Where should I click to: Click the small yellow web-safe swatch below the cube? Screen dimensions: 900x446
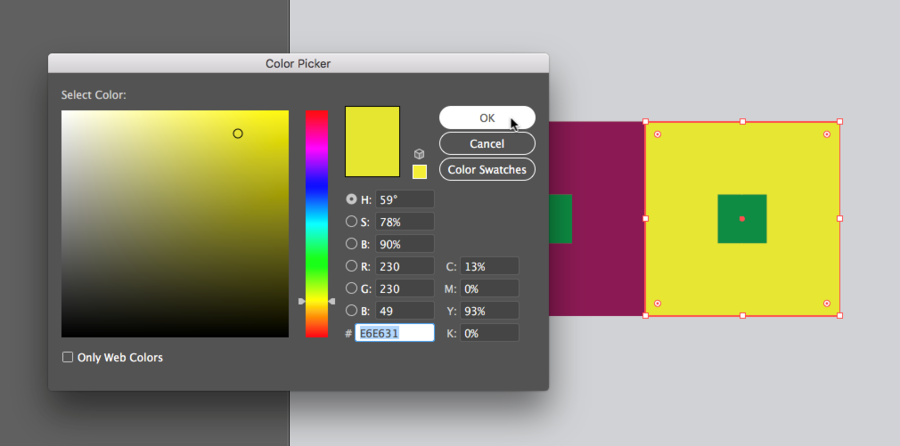click(x=420, y=172)
